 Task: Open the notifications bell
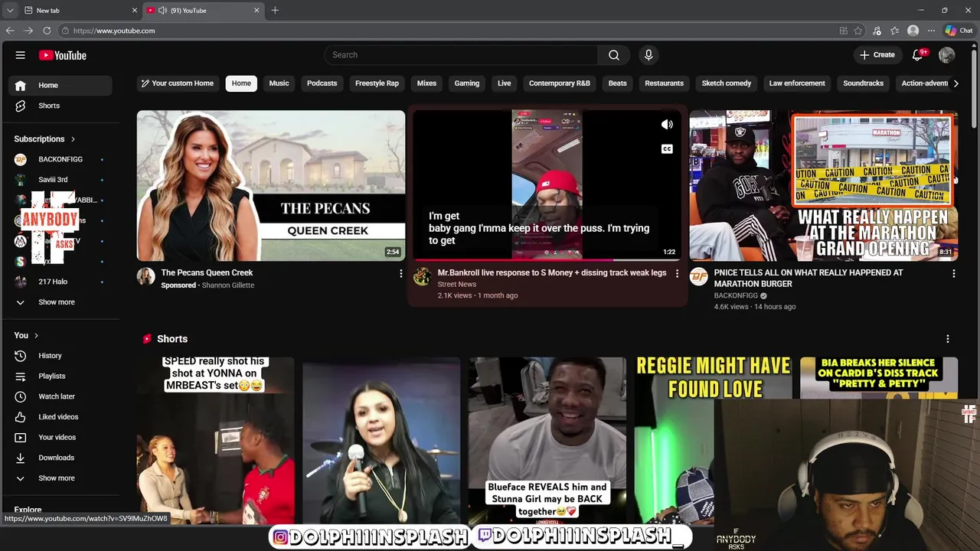tap(917, 55)
